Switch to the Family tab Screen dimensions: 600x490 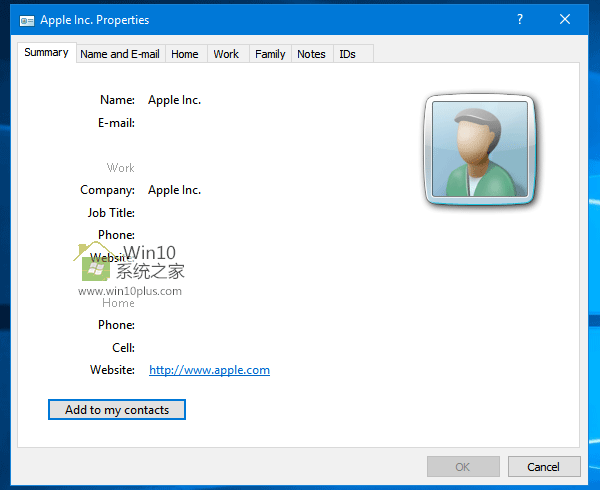pyautogui.click(x=270, y=54)
